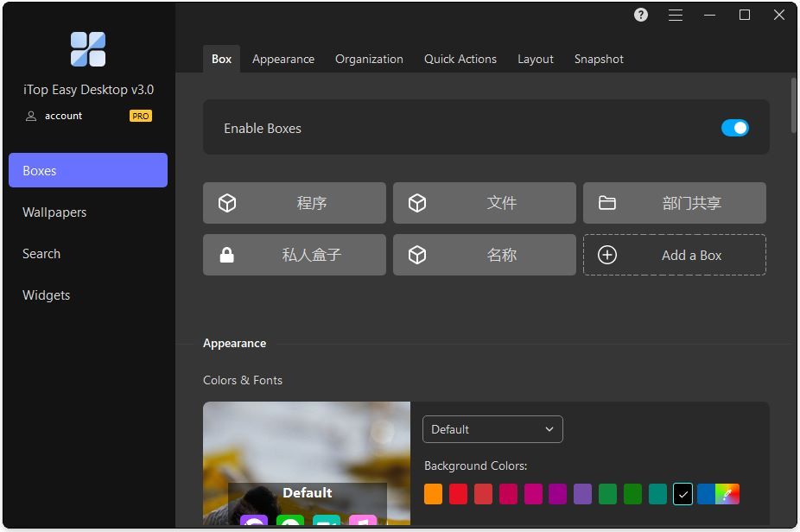Expand the Default theme dropdown
800x532 pixels.
[492, 429]
